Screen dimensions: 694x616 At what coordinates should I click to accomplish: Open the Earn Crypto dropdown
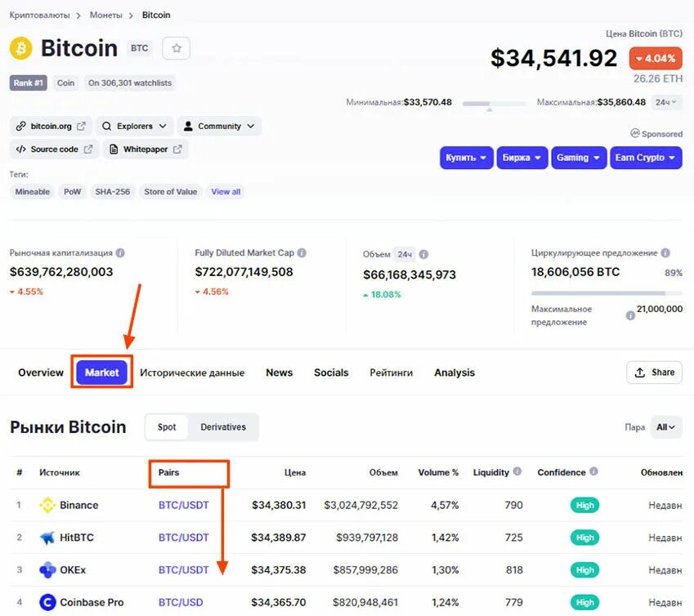(x=646, y=158)
